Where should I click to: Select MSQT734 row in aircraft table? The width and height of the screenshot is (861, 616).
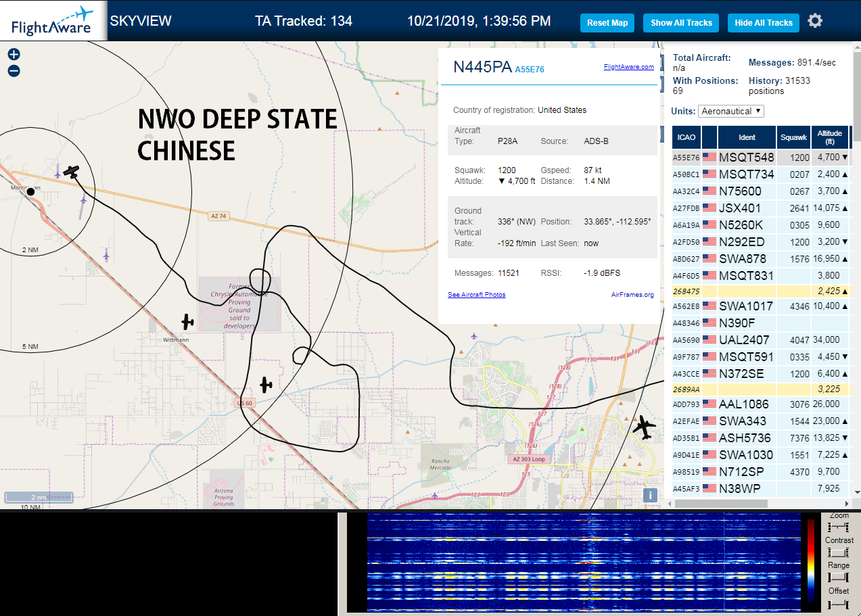(761, 174)
